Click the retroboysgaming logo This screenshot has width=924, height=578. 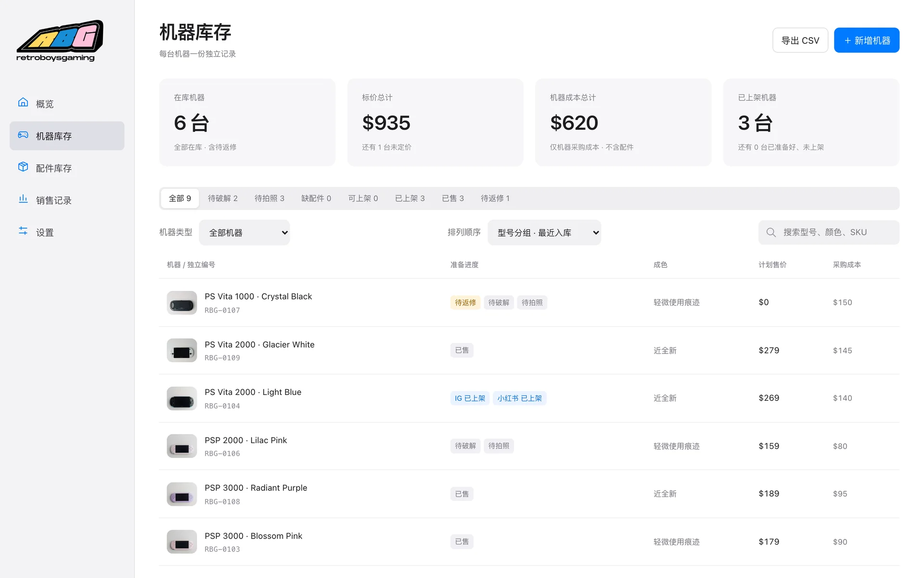tap(60, 41)
